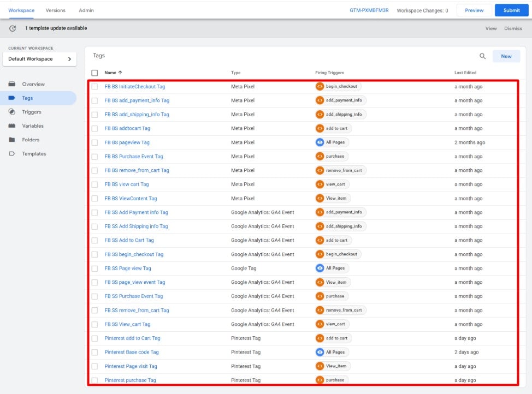Check the FB BS add_shipping_info Tag checkbox
This screenshot has height=394, width=532.
[x=94, y=115]
